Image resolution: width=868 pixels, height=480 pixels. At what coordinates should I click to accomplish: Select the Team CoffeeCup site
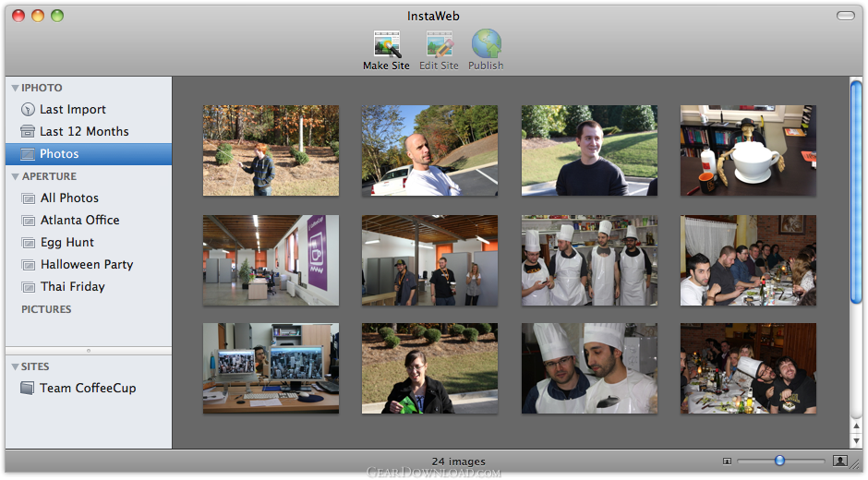coord(89,388)
